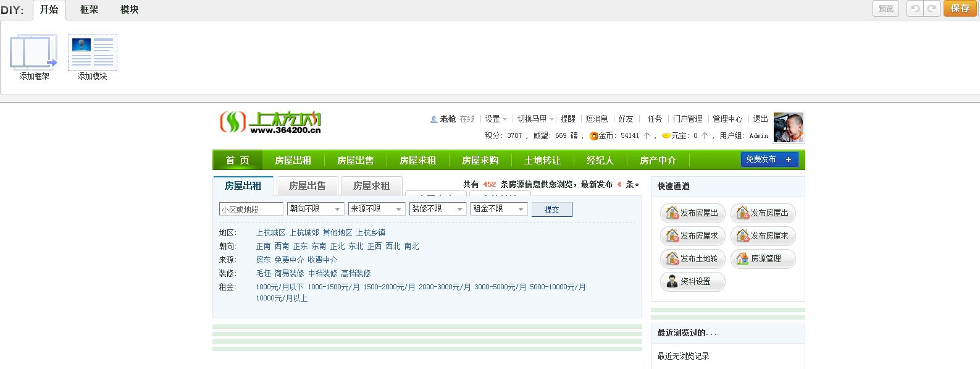Click the redo arrow button
This screenshot has width=980, height=369.
click(932, 9)
